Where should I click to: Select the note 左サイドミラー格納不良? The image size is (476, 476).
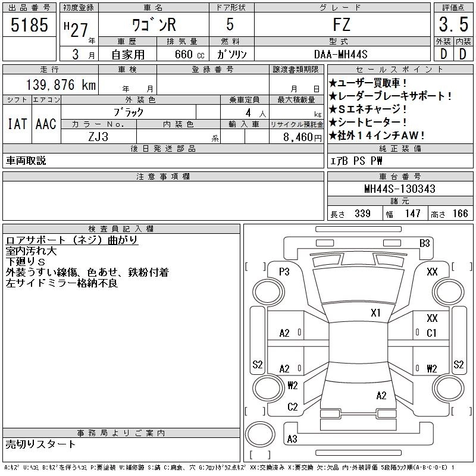pos(62,283)
